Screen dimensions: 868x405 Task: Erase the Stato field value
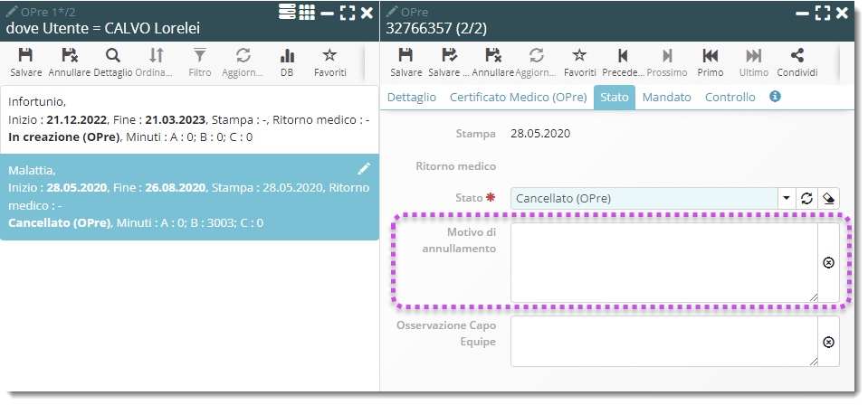[827, 198]
